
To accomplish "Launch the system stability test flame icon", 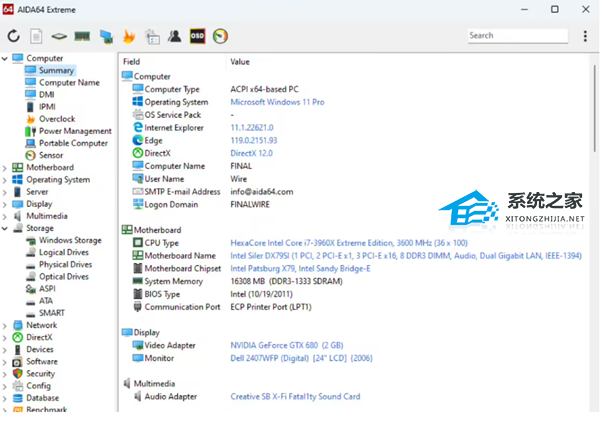I will [129, 36].
